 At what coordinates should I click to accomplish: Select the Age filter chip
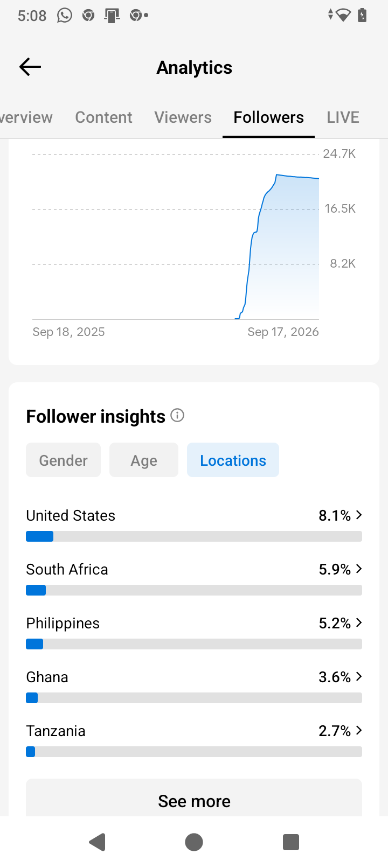(x=144, y=460)
